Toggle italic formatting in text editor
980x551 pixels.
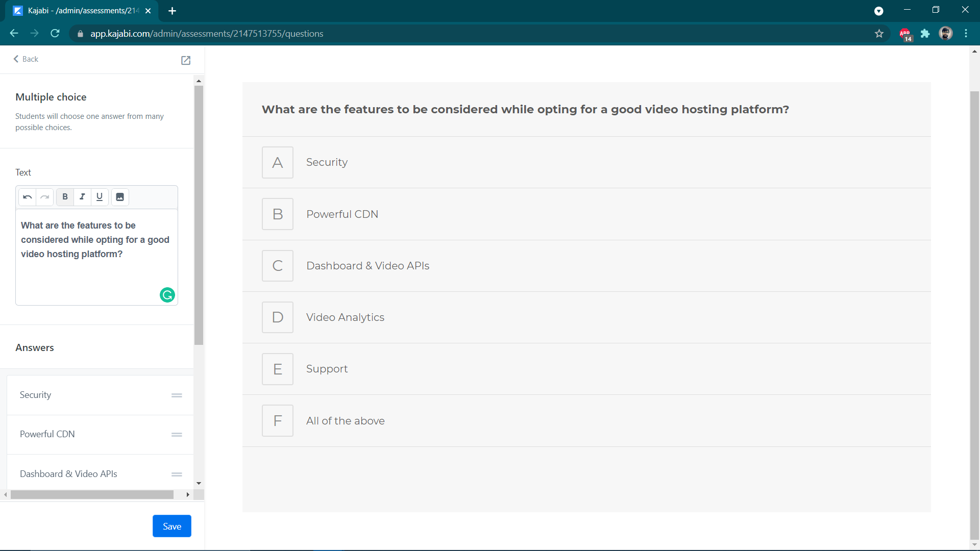coord(82,197)
